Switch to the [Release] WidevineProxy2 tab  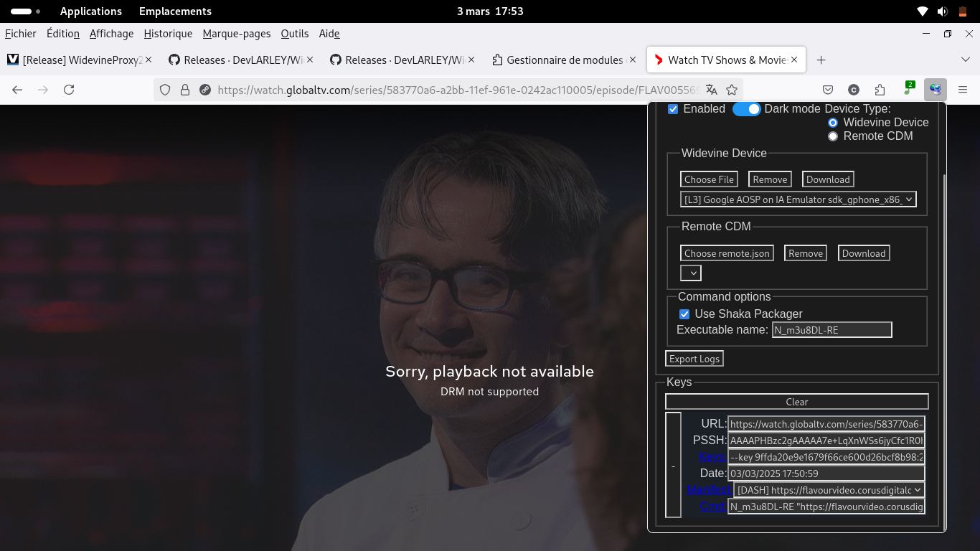coord(79,60)
